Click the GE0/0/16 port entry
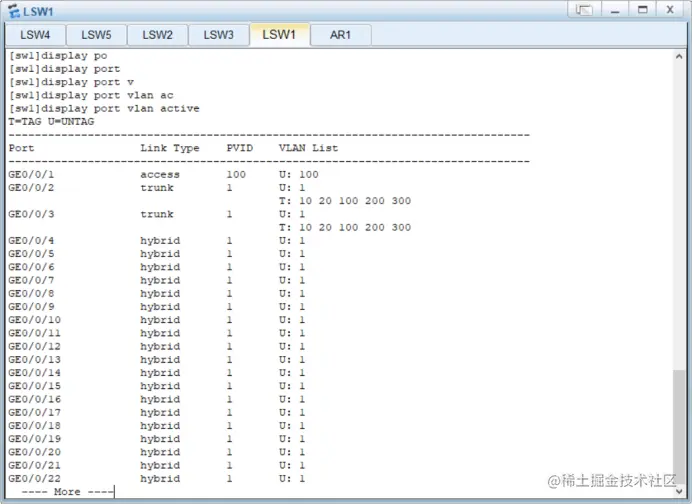Viewport: 692px width, 504px height. (x=34, y=400)
